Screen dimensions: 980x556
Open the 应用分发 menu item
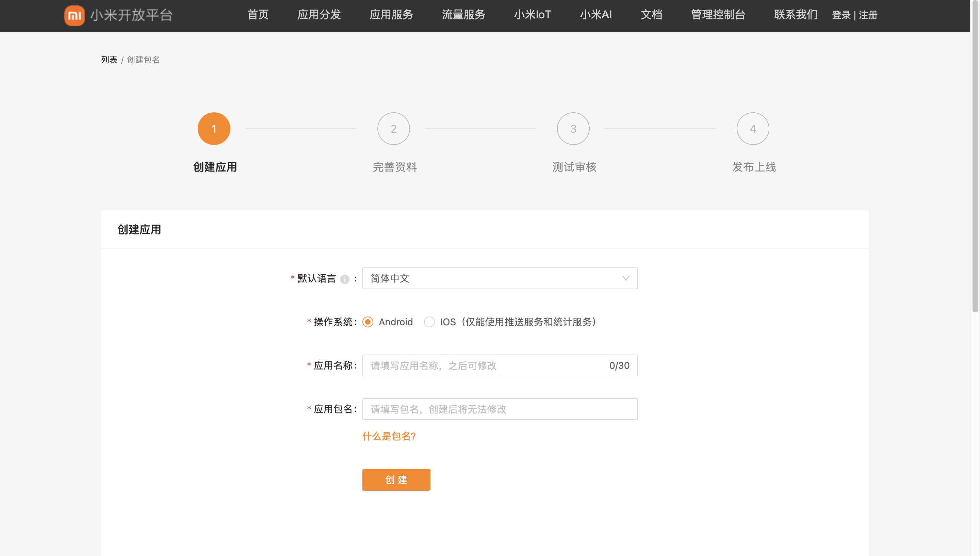coord(319,15)
